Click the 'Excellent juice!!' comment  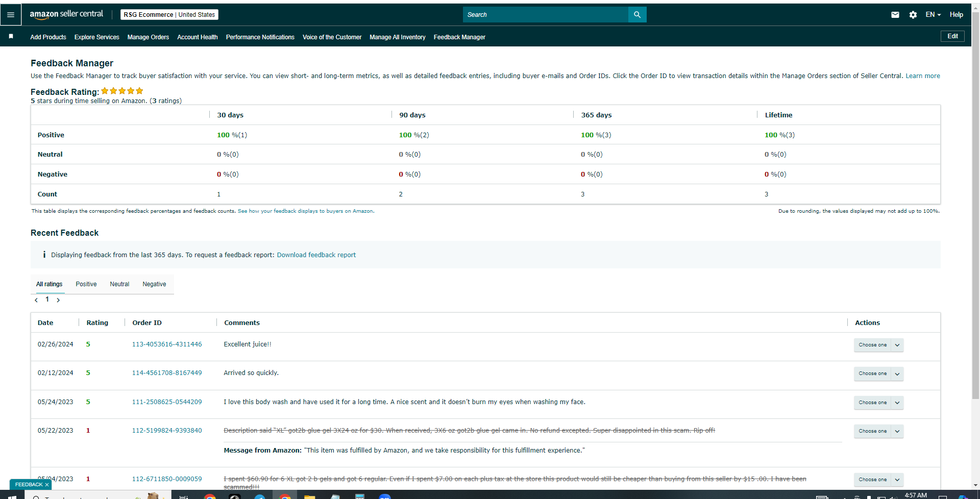click(248, 344)
